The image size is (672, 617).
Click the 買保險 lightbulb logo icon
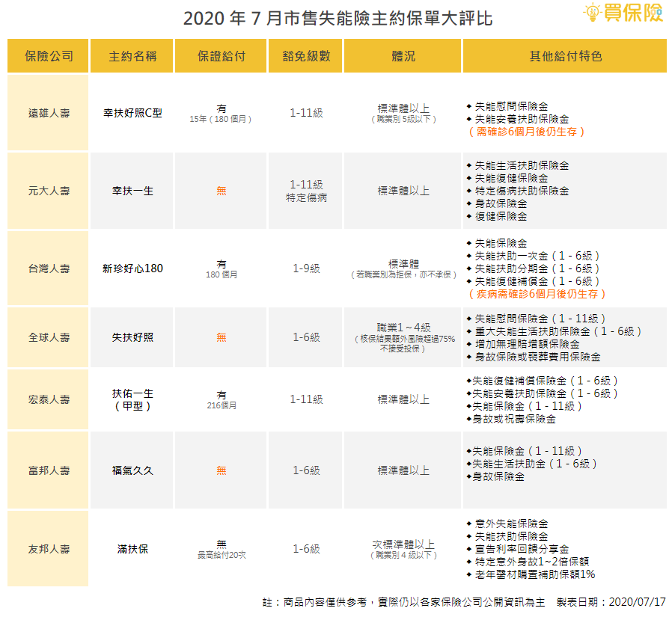tap(592, 12)
